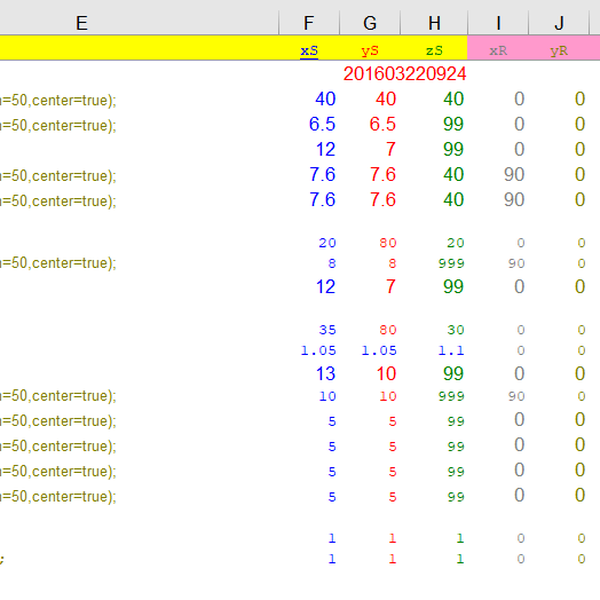Click the column G header
This screenshot has height=600, width=600.
click(370, 23)
